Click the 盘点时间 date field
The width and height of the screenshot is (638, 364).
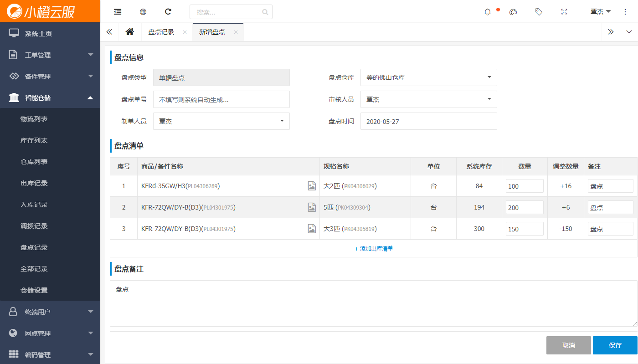click(429, 121)
